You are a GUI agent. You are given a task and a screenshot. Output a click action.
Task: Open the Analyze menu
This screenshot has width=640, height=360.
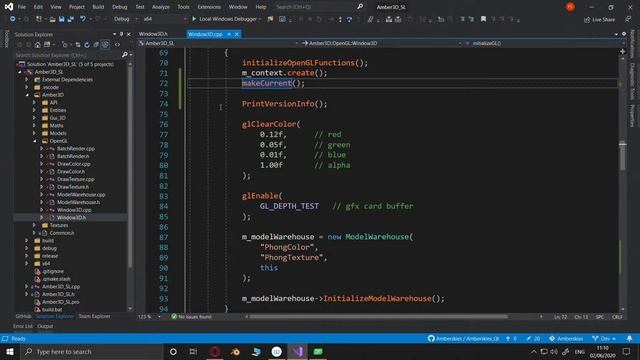pyautogui.click(x=161, y=7)
